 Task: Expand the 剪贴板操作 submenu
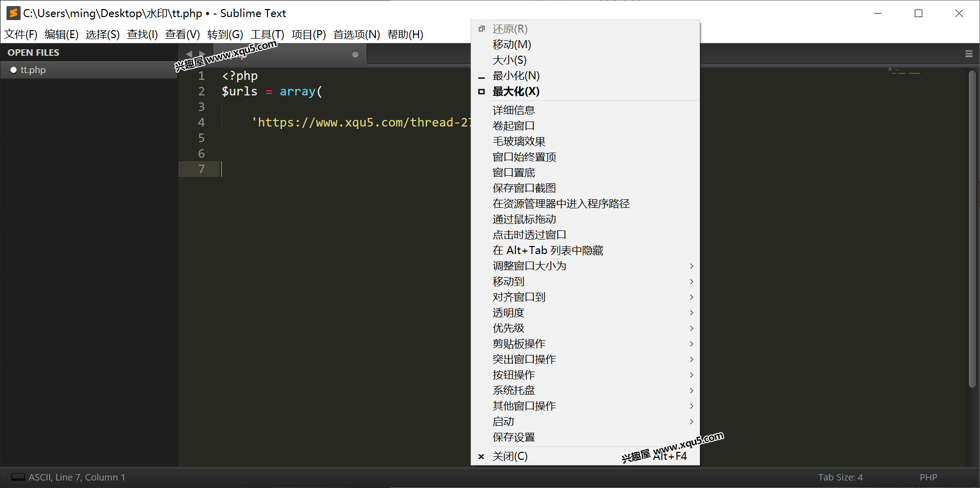(x=585, y=343)
